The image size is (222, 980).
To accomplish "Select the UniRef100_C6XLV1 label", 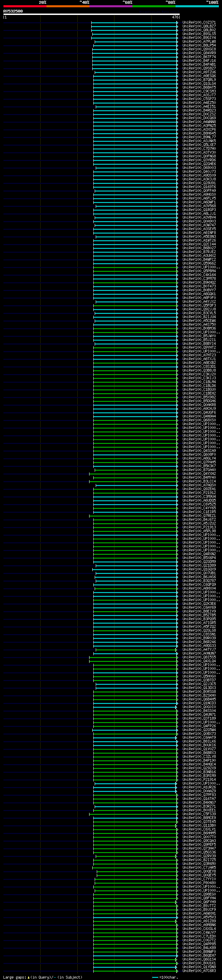I will [x=199, y=829].
